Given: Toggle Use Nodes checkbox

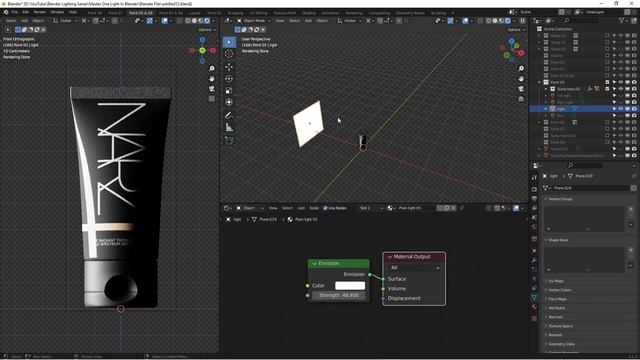Looking at the screenshot, I should click(x=325, y=208).
